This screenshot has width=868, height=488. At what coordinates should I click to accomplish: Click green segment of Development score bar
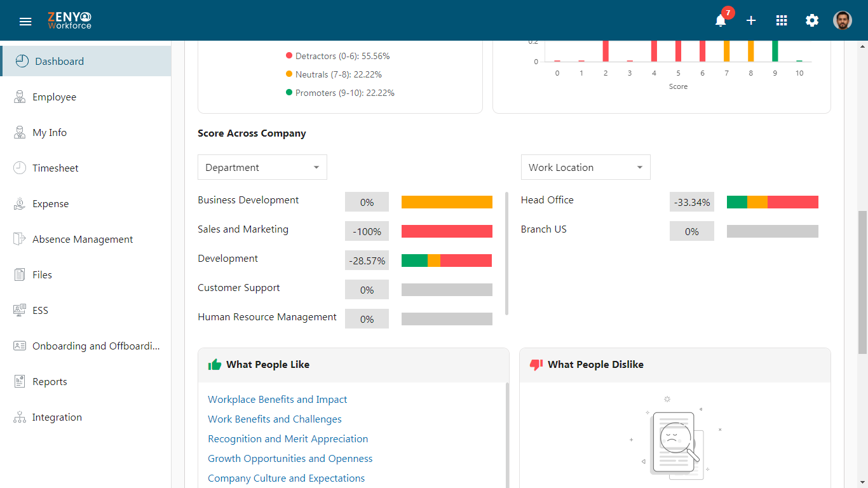414,261
